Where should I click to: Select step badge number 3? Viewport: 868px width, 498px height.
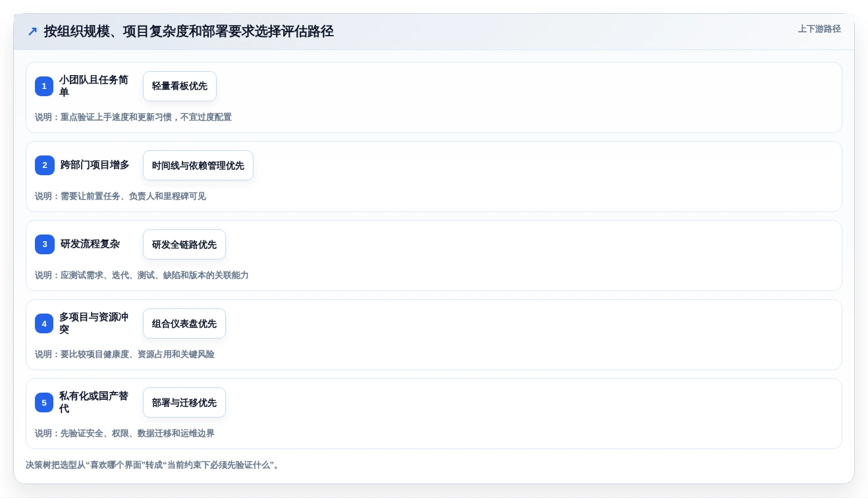click(x=44, y=244)
